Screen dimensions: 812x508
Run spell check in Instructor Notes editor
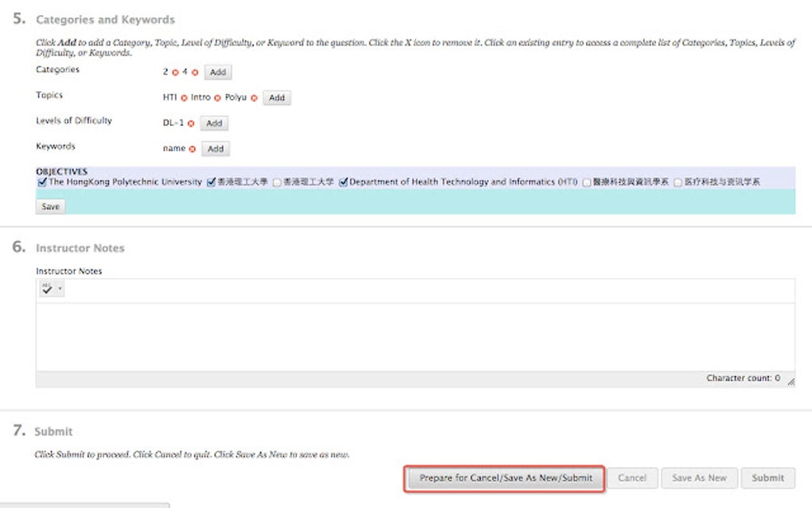[x=46, y=288]
